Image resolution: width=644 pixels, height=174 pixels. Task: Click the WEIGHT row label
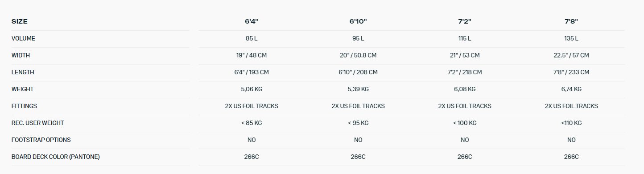click(22, 89)
